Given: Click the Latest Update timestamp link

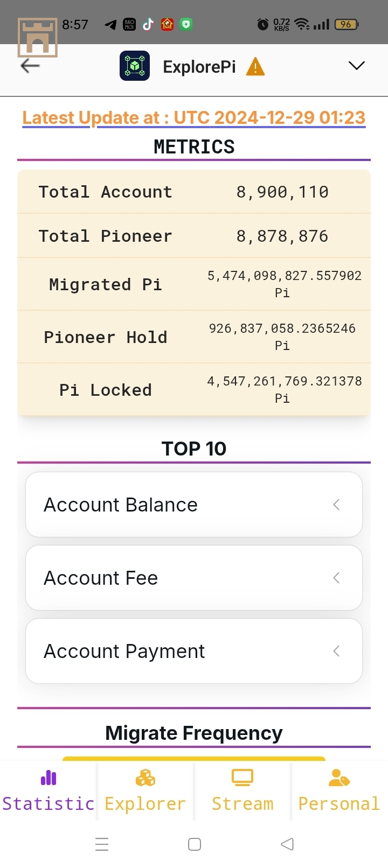Looking at the screenshot, I should click(194, 117).
